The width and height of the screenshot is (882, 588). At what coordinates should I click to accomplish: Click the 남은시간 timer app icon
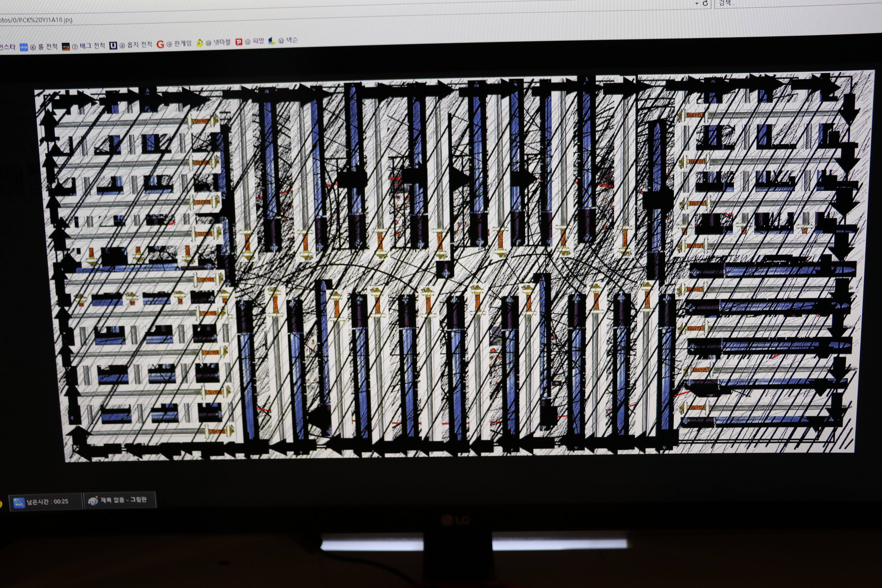[19, 503]
